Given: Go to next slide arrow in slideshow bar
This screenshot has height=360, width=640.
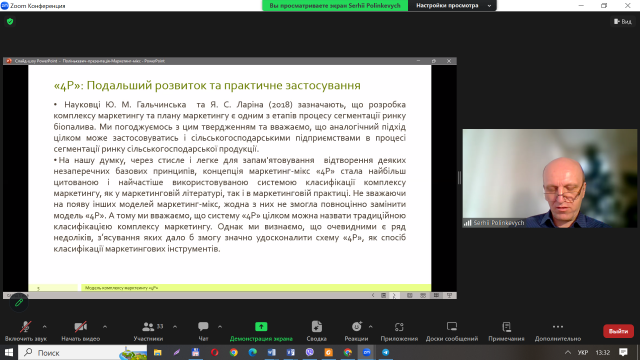Looking at the screenshot, I should 394,295.
